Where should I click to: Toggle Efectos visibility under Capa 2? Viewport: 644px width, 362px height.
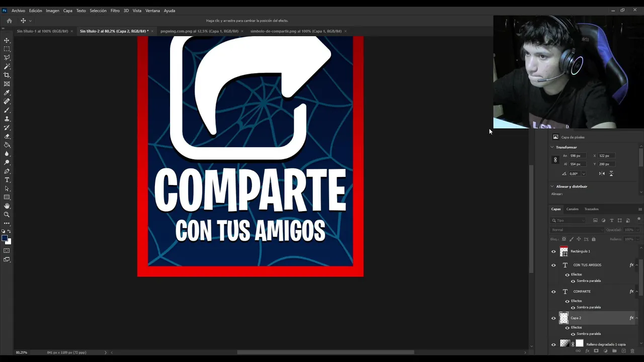tap(568, 327)
